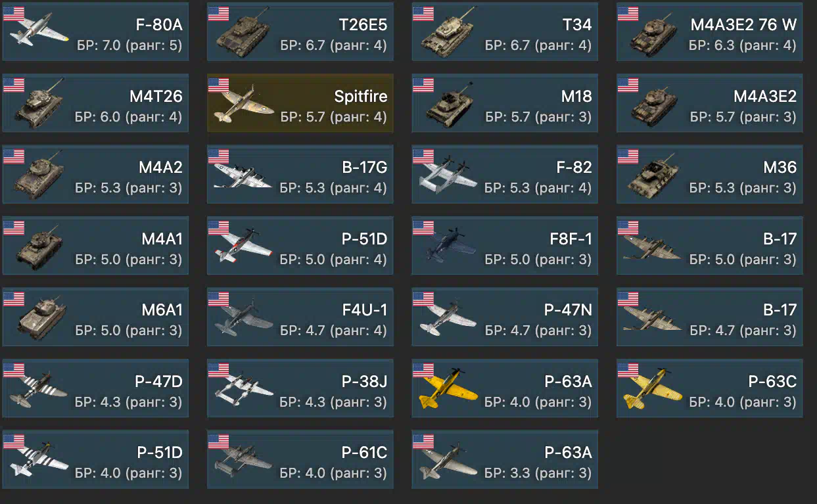Screen dimensions: 817x504
Task: Open the T34 BR 6.7 card
Action: pos(505,32)
